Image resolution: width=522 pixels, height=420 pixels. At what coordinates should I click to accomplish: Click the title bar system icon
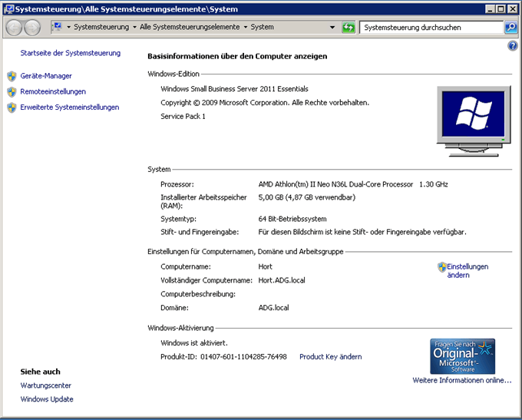pos(9,9)
